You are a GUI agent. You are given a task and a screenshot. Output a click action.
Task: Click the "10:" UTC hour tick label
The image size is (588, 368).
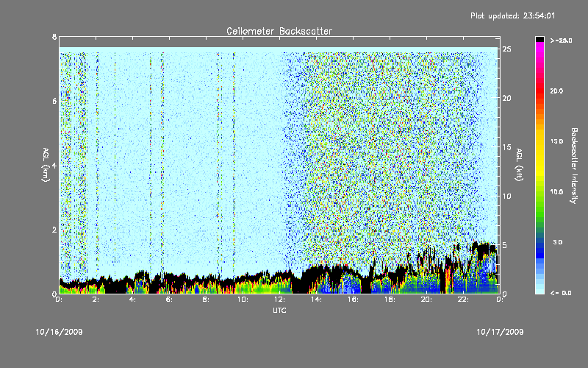(243, 300)
